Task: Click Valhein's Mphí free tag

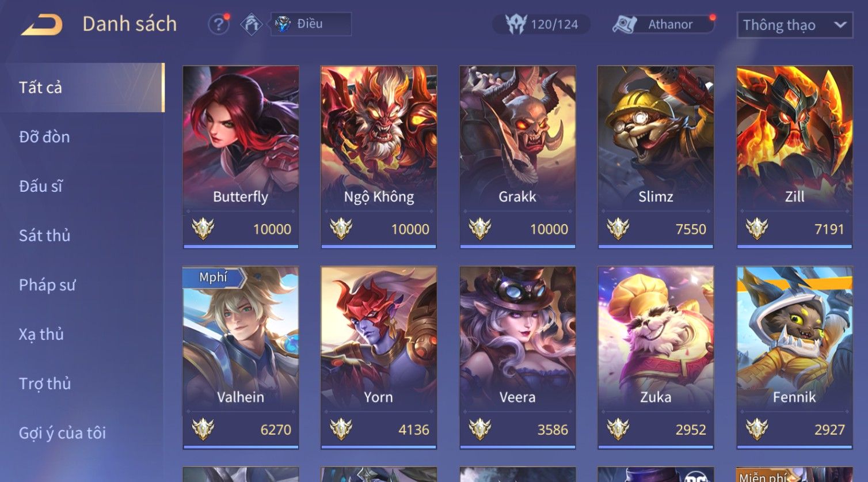Action: [x=214, y=277]
